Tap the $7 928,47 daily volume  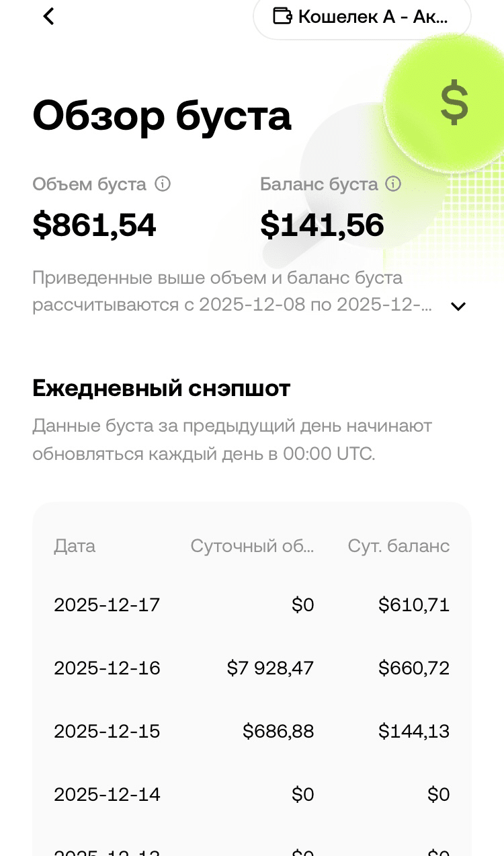(x=270, y=668)
